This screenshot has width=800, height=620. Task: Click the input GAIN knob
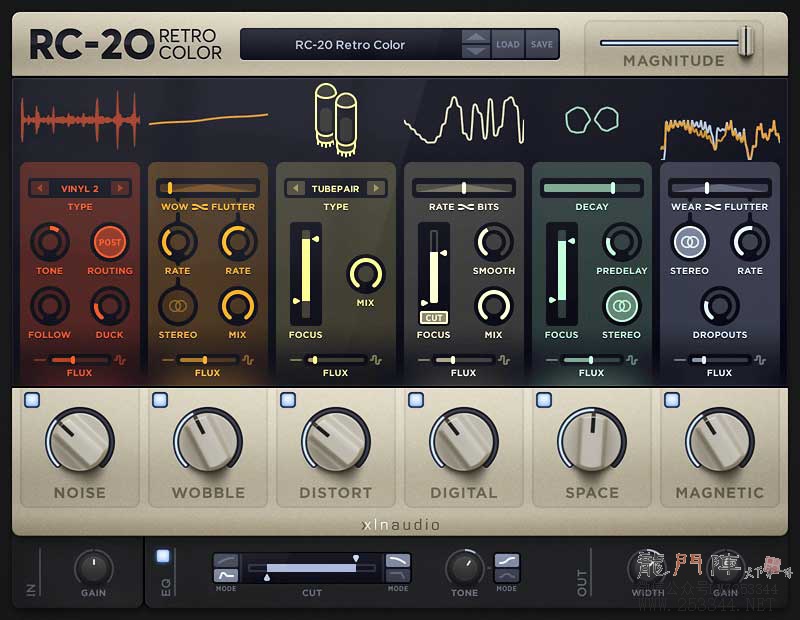93,568
